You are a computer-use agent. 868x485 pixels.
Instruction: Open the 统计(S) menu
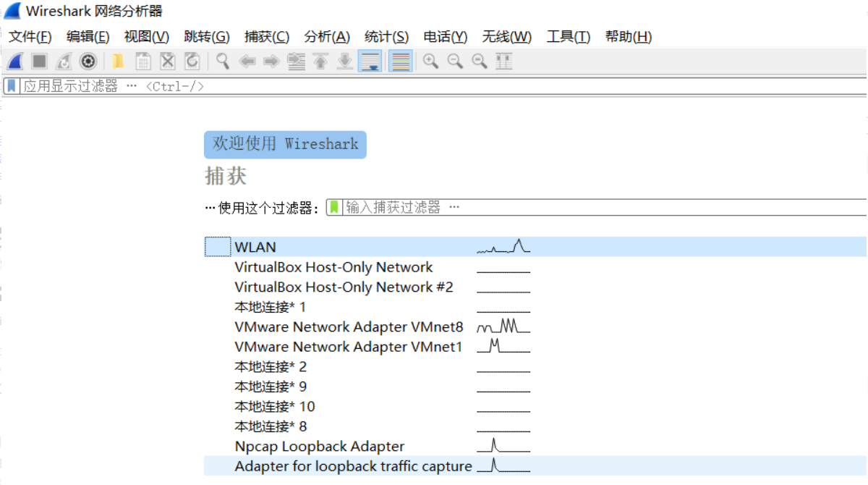[386, 37]
